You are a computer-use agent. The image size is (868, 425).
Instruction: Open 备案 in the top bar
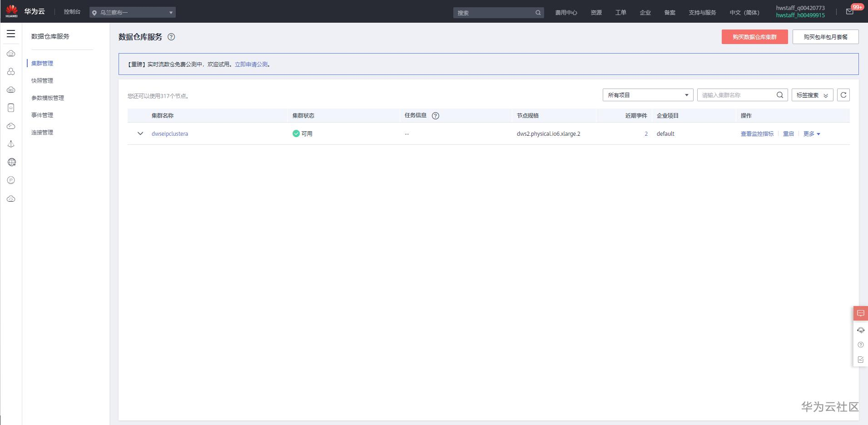670,13
